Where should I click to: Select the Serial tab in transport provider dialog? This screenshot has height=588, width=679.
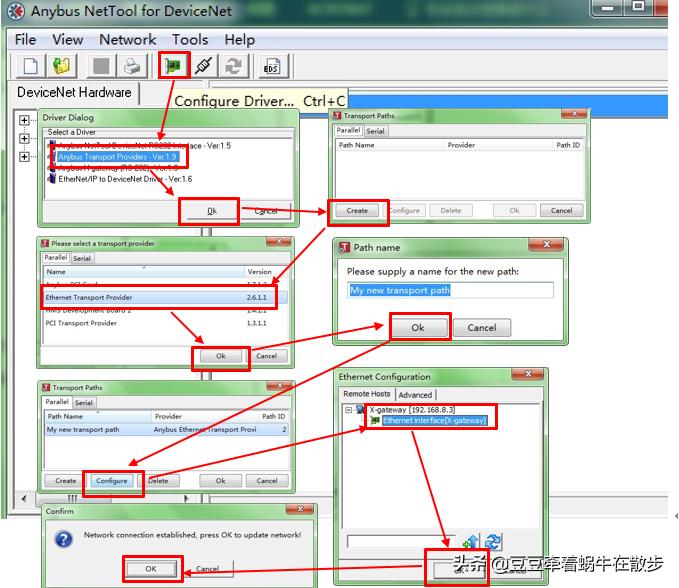(82, 258)
